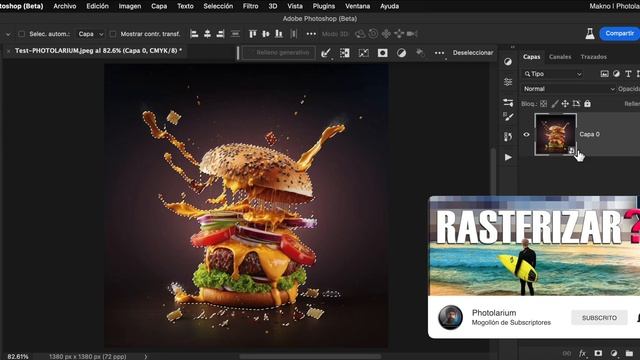The height and width of the screenshot is (360, 640).
Task: Click the invert selection icon in taskbar
Action: [x=345, y=53]
